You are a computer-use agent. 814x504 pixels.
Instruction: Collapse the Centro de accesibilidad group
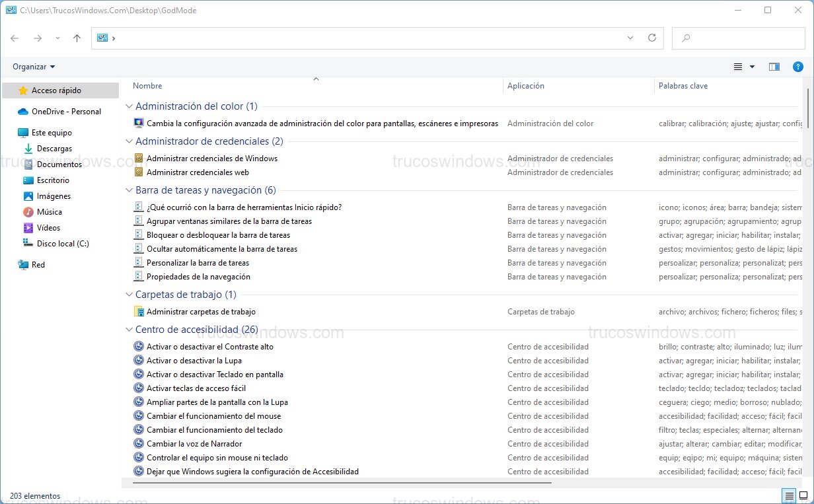point(128,329)
